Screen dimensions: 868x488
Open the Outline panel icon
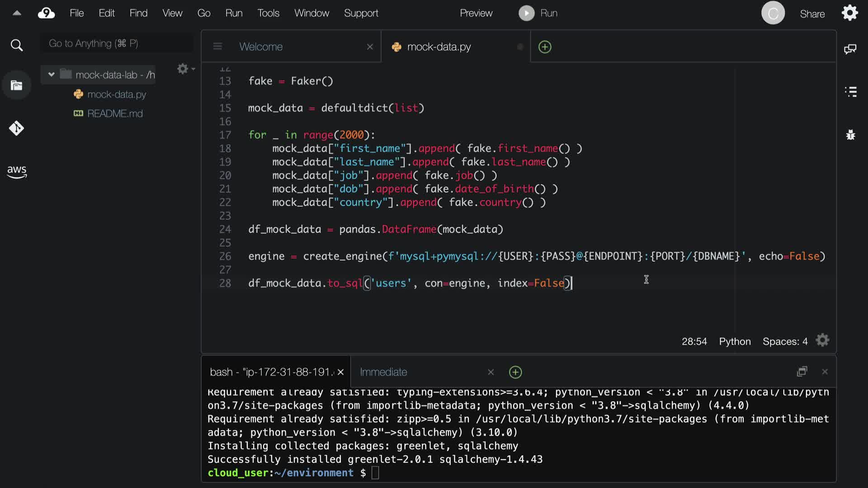[x=850, y=92]
